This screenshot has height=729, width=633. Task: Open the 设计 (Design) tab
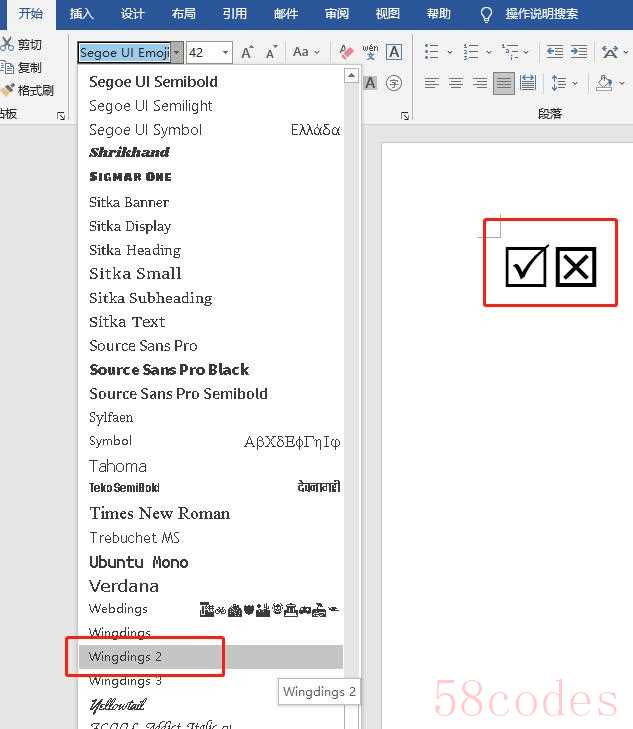132,13
